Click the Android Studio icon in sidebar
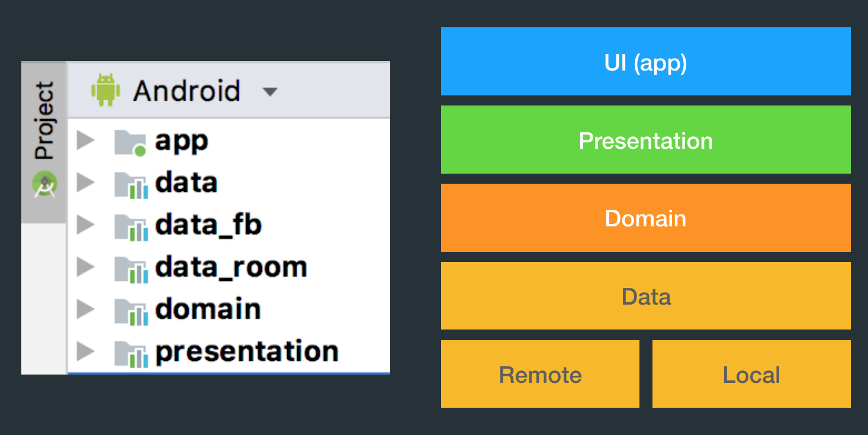 click(45, 185)
